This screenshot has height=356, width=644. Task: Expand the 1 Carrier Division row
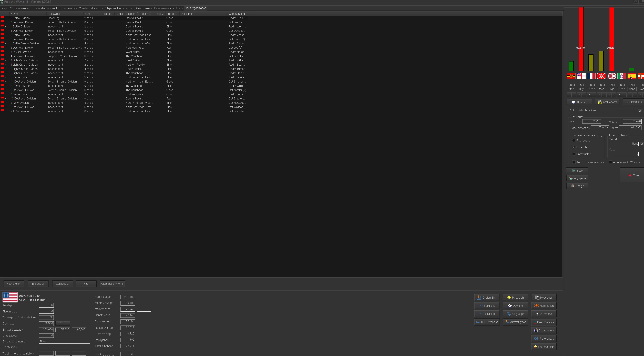pyautogui.click(x=6, y=77)
